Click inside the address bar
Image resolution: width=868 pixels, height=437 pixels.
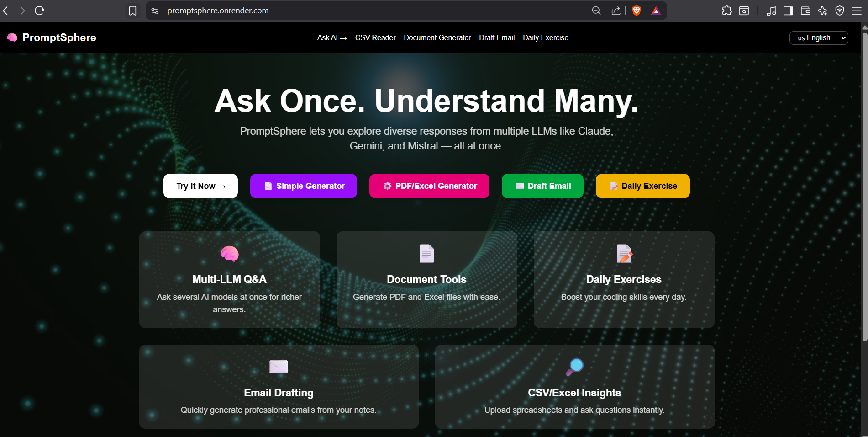coord(274,10)
